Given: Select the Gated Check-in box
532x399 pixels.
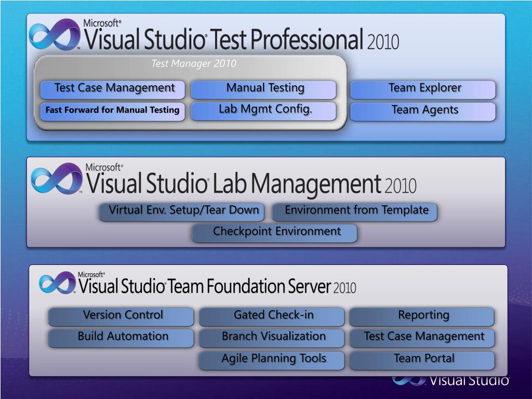Looking at the screenshot, I should click(x=272, y=316).
